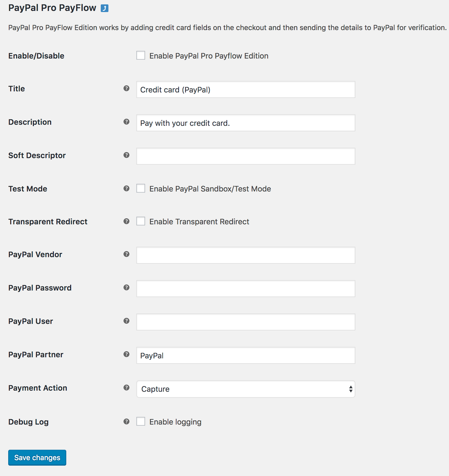This screenshot has height=476, width=449.
Task: Click the help icon beside Description field
Action: click(126, 122)
